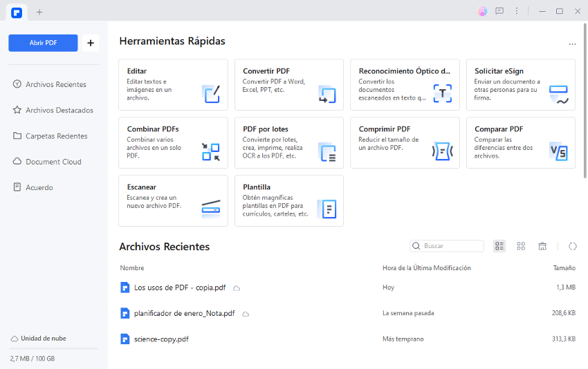The height and width of the screenshot is (369, 588).
Task: Launch the Convertir PDF tool
Action: 288,84
